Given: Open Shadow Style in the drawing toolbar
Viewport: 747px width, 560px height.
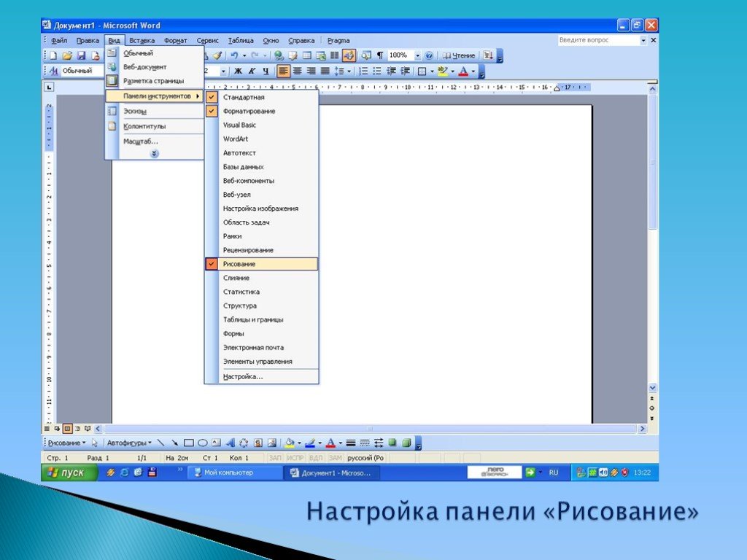Looking at the screenshot, I should tap(392, 443).
